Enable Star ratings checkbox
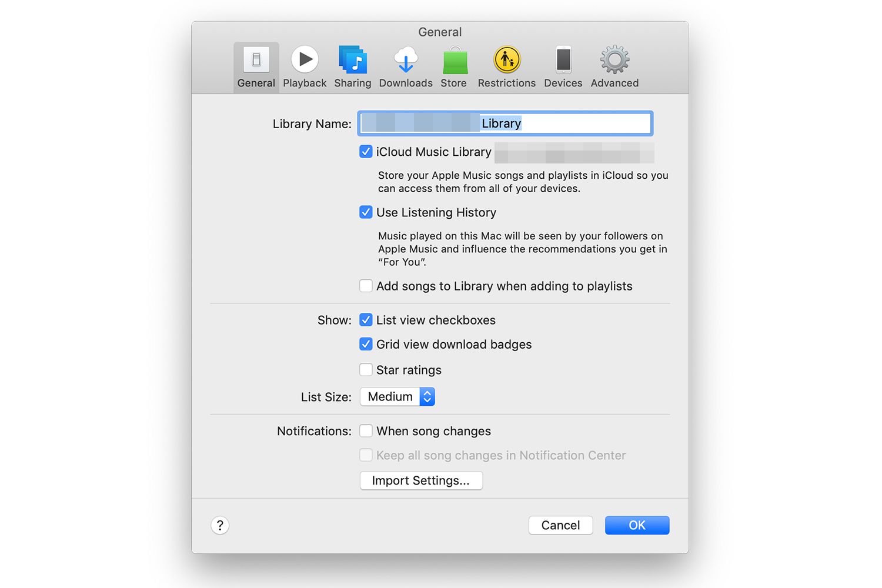The image size is (882, 588). click(x=366, y=370)
